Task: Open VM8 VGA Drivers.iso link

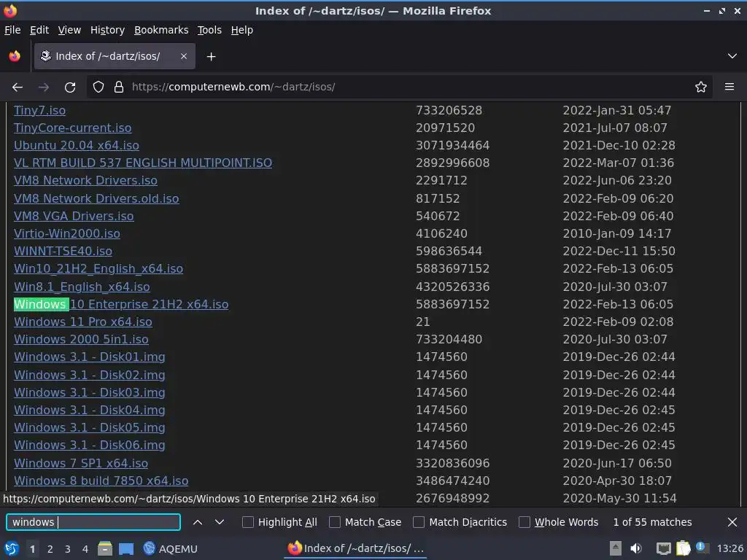Action: click(x=74, y=216)
